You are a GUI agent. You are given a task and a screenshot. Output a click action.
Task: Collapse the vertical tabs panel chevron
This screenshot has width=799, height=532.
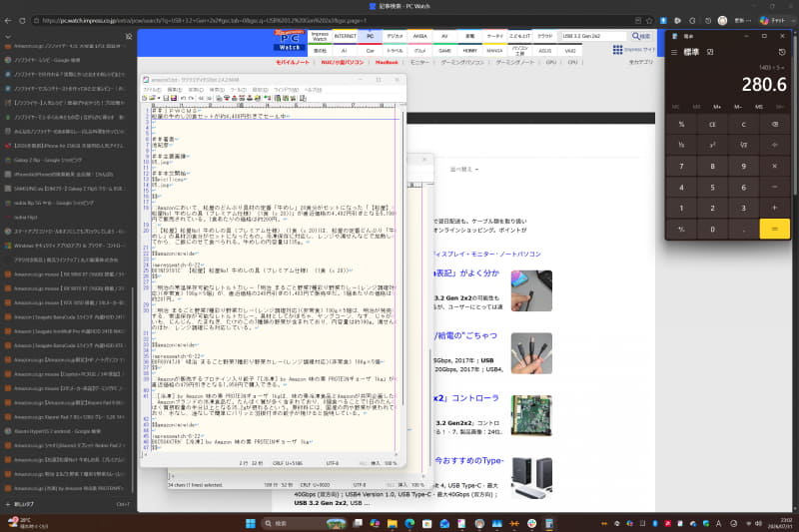[x=8, y=37]
